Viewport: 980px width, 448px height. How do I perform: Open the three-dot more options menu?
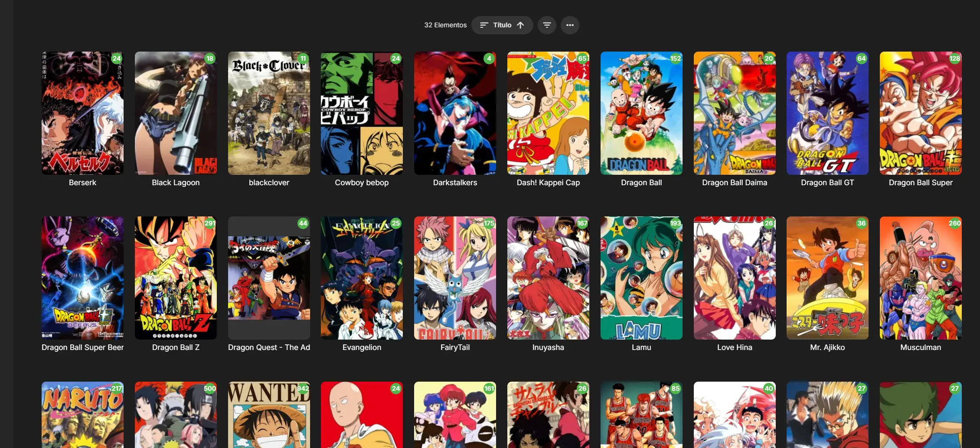pos(570,25)
